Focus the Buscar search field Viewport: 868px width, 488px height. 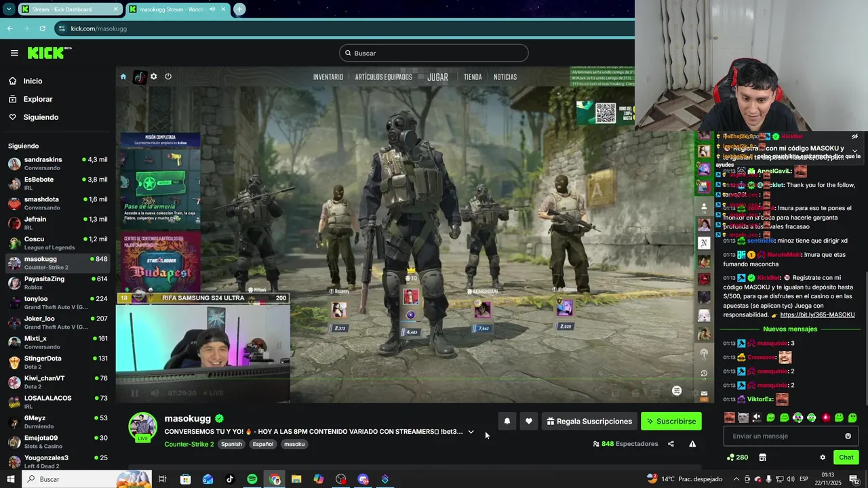[x=434, y=53]
